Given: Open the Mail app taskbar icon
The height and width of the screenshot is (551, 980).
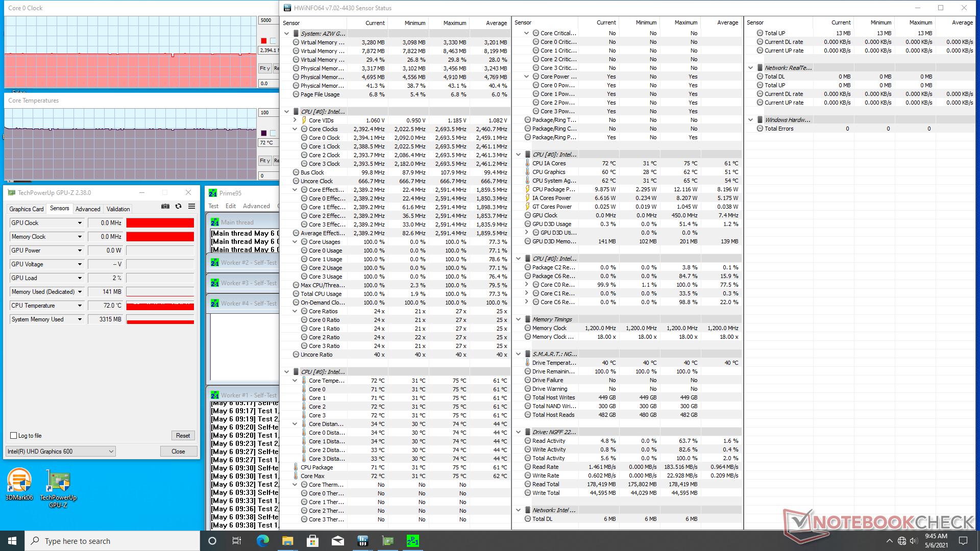Looking at the screenshot, I should (337, 541).
